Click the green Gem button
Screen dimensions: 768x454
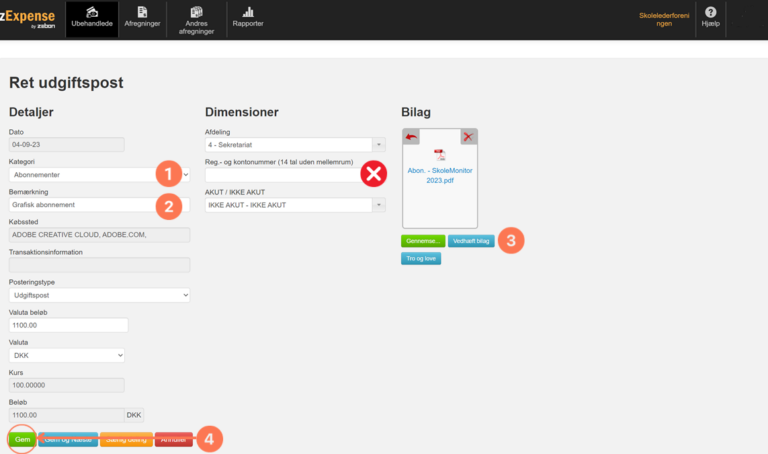coord(22,439)
